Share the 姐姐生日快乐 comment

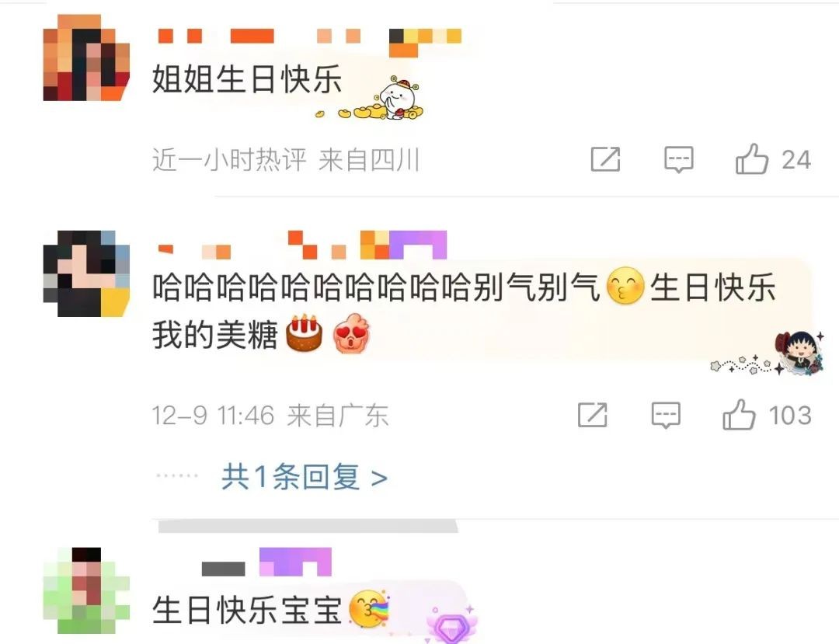click(605, 158)
